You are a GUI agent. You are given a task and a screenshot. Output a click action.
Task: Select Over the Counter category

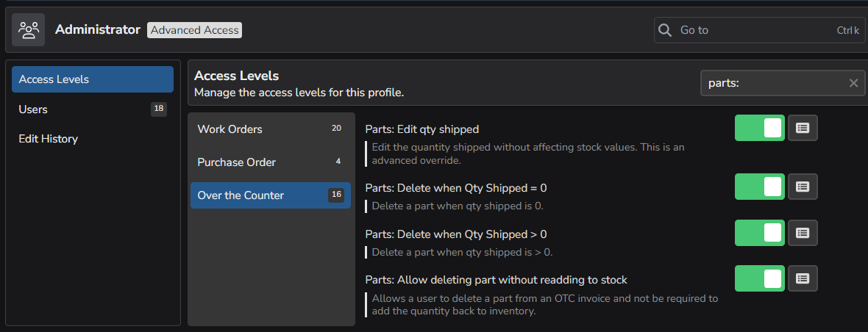click(x=271, y=195)
